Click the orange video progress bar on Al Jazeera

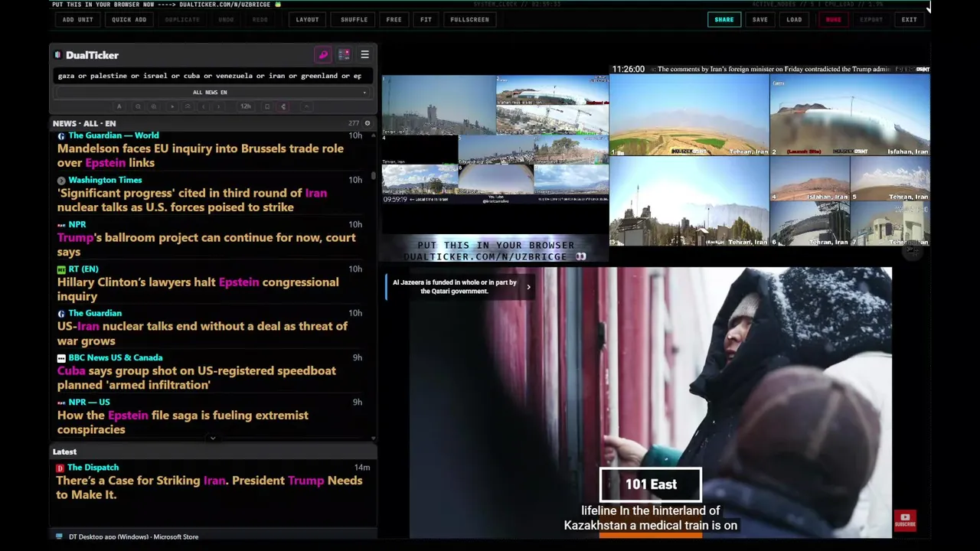click(x=650, y=536)
